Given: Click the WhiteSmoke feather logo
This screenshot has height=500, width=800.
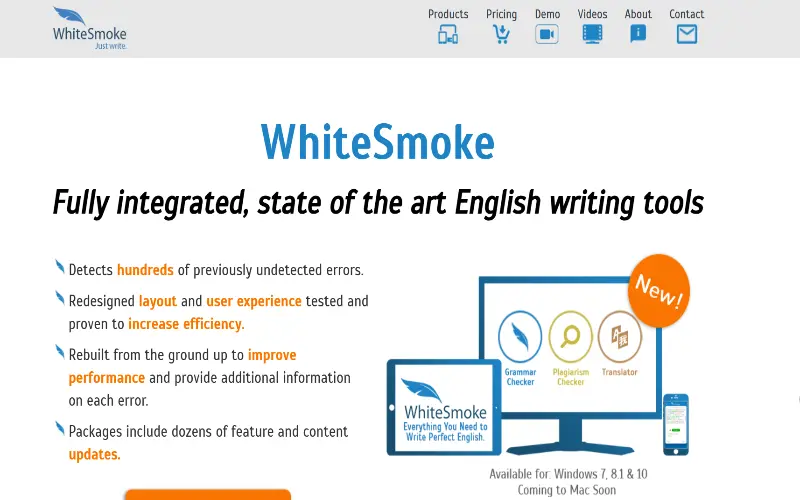Looking at the screenshot, I should click(89, 28).
